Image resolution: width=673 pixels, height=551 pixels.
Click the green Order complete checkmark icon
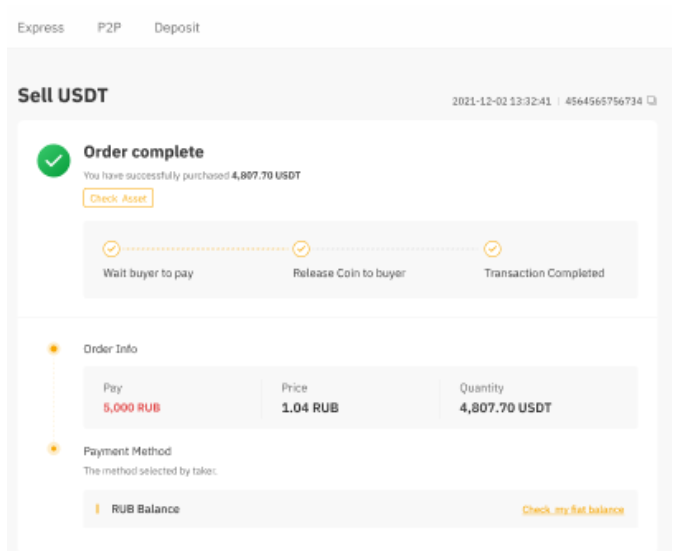[x=53, y=161]
